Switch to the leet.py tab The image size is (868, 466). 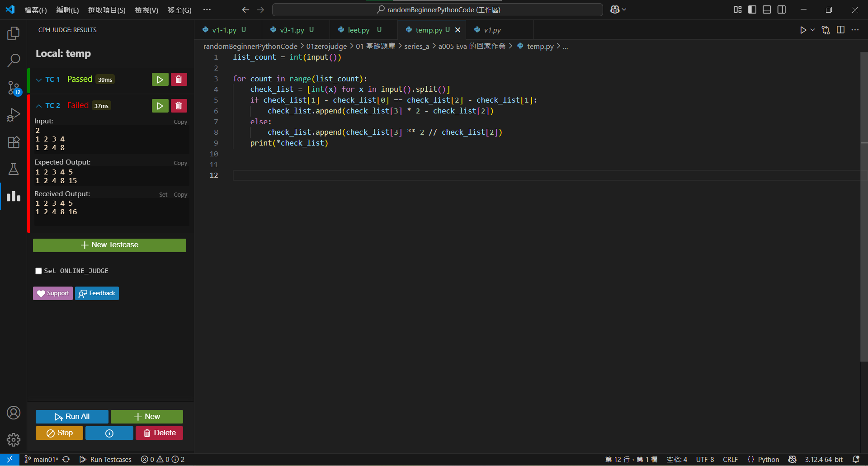point(359,30)
